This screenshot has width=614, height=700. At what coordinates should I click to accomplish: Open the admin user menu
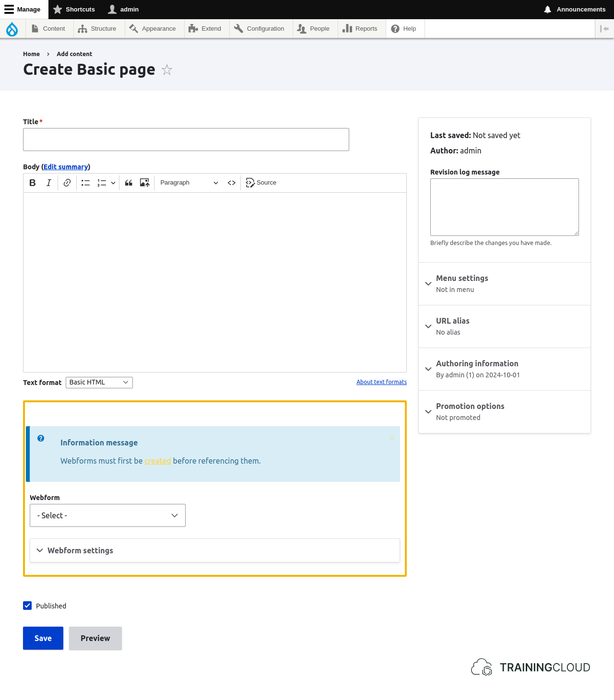[x=123, y=10]
